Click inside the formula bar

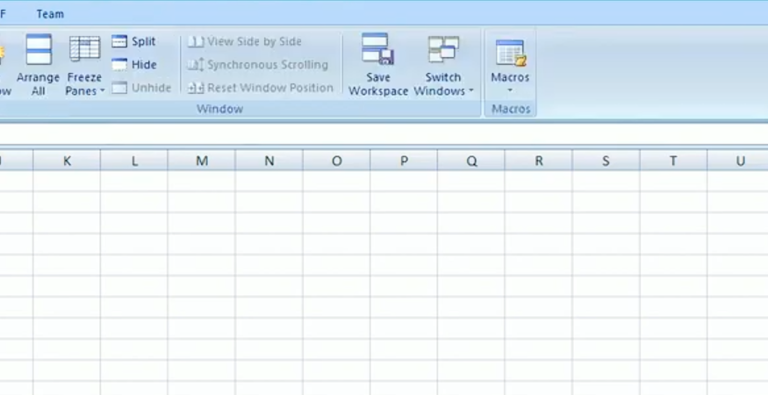[384, 134]
